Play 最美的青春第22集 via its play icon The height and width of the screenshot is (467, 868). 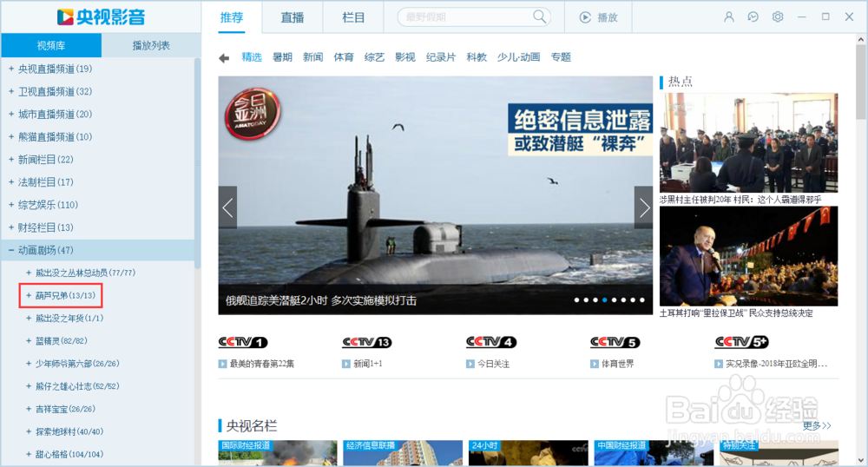pyautogui.click(x=222, y=364)
